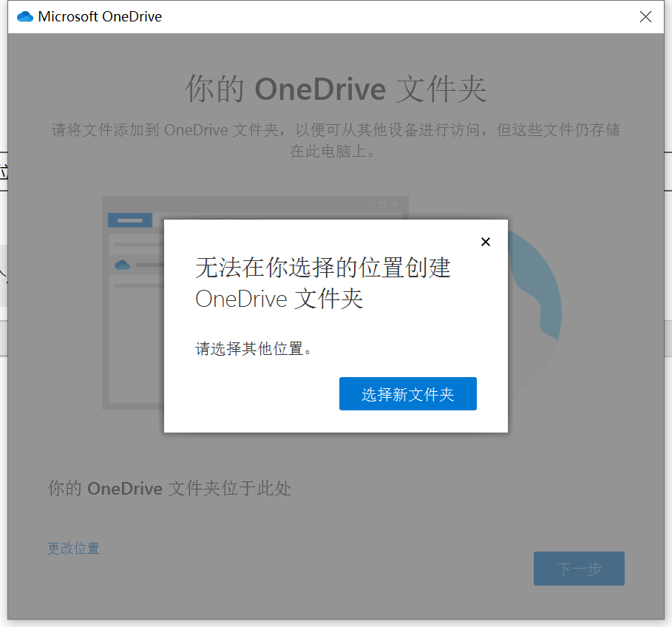Close the Microsoft OneDrive window
Viewport: 672px width, 627px height.
tap(645, 17)
